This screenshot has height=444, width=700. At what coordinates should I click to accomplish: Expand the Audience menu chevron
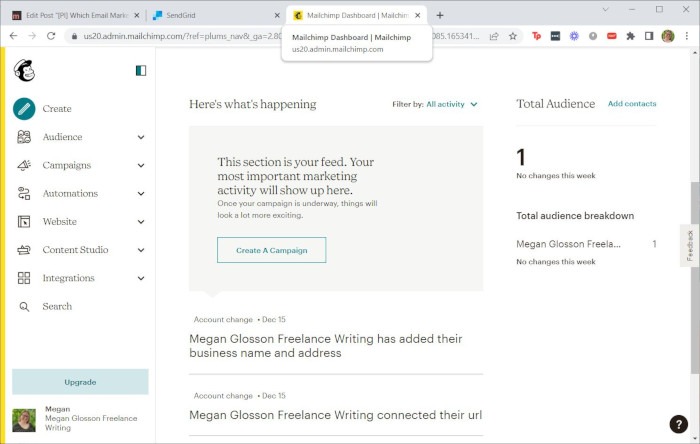pos(141,137)
